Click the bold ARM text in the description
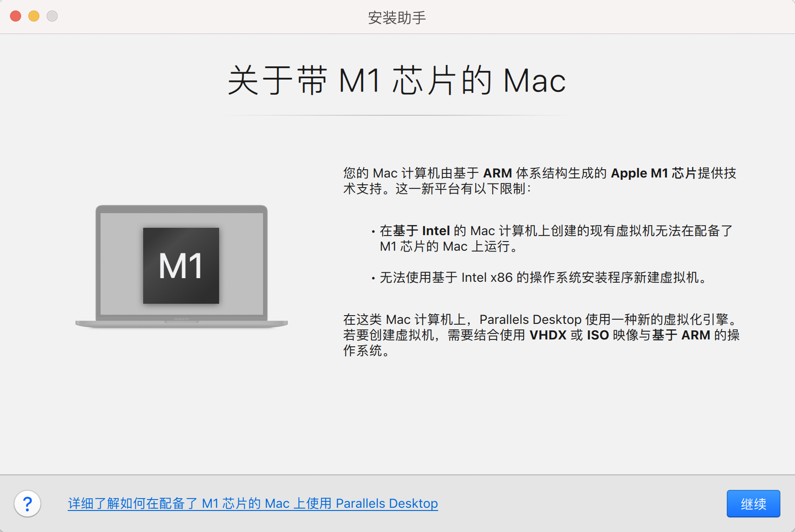 [x=498, y=173]
